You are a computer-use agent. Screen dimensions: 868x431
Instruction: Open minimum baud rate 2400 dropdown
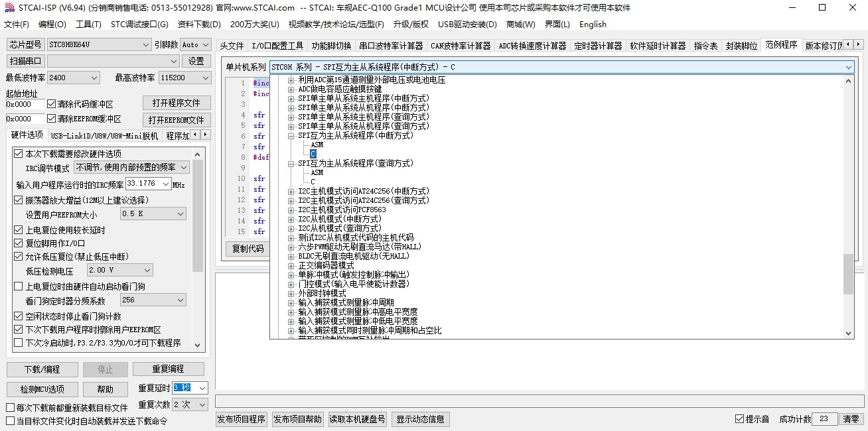(x=74, y=78)
